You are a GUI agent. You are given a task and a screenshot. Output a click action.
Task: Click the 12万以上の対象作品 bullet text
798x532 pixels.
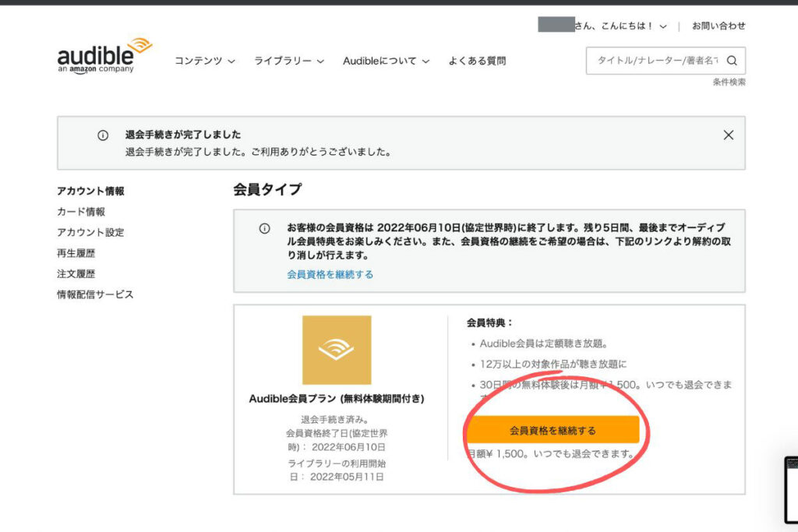pos(553,365)
